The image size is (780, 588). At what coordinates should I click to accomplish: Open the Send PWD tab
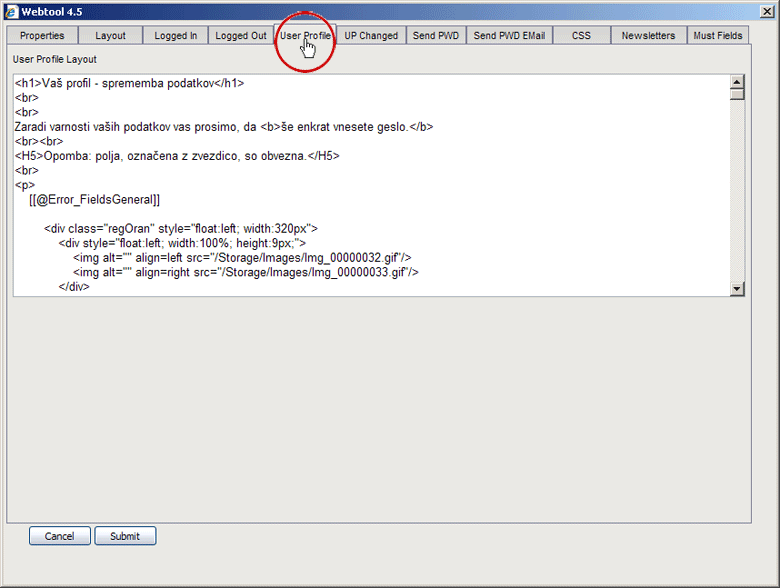[436, 35]
